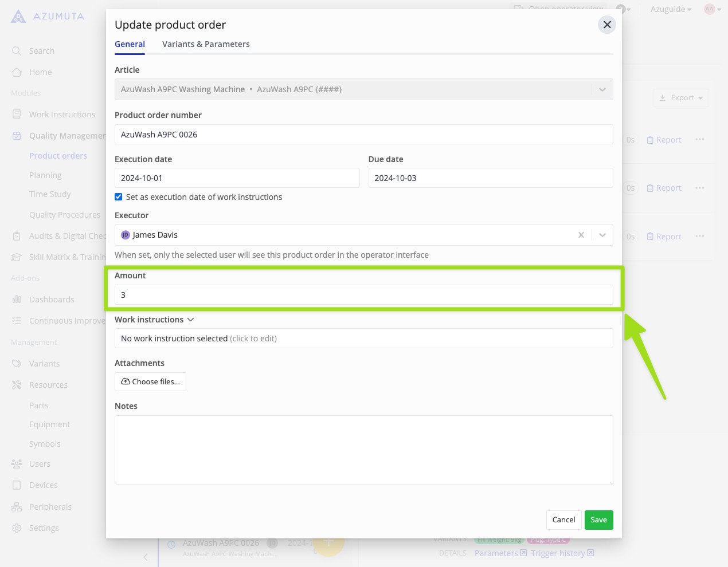728x567 pixels.
Task: Click the 'Fill Weight: 5kg' variant tag
Action: click(x=498, y=539)
